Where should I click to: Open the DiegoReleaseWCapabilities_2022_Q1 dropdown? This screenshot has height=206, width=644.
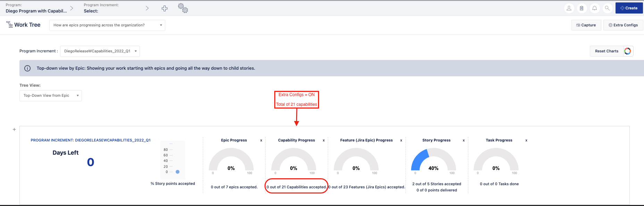[100, 51]
